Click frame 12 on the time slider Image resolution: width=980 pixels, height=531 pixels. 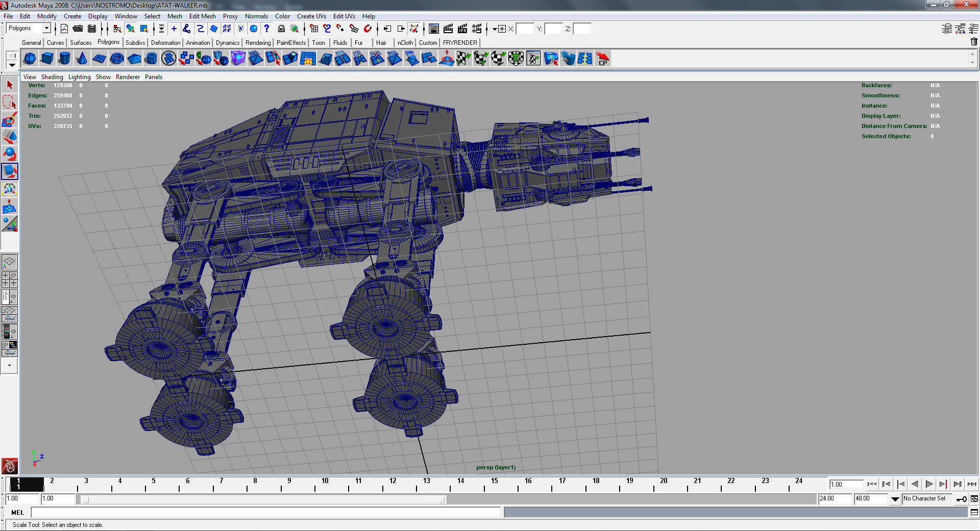coord(393,484)
